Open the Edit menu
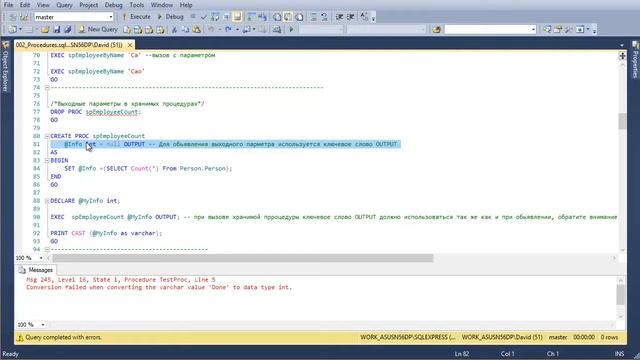 pyautogui.click(x=24, y=5)
